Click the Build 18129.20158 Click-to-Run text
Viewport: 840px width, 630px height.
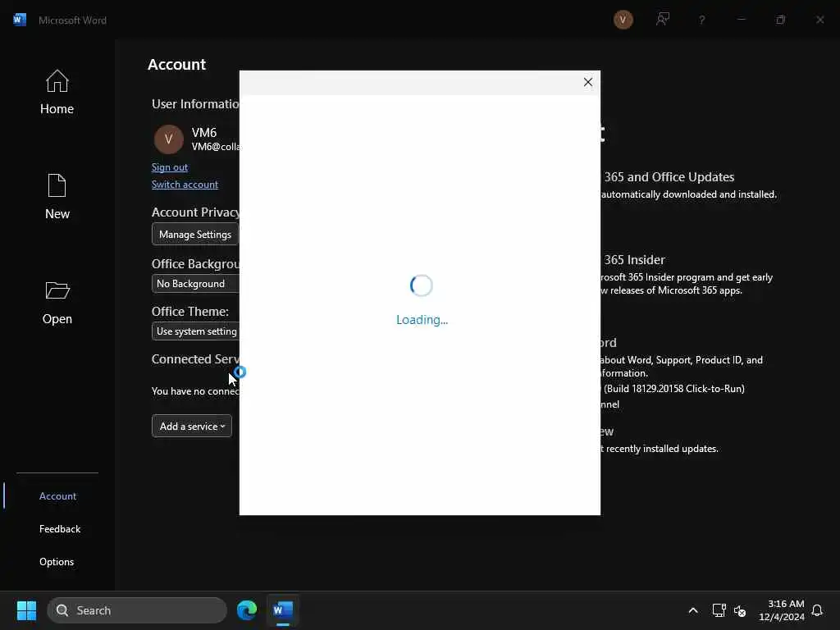674,388
